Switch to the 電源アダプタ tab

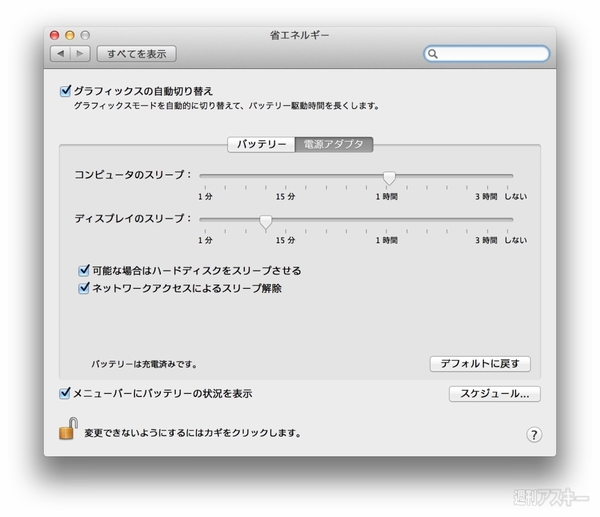coord(334,144)
